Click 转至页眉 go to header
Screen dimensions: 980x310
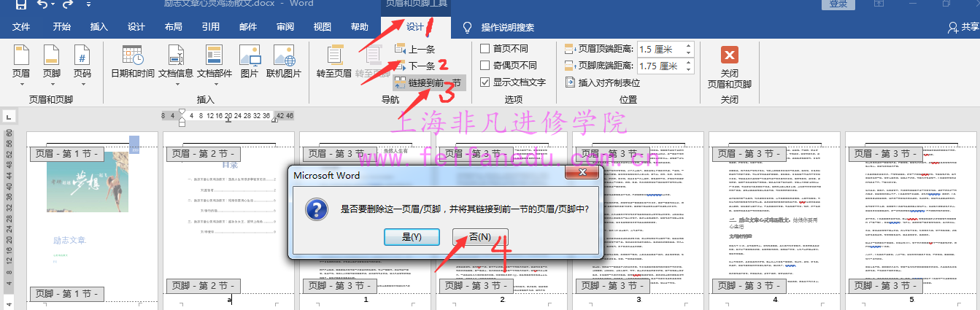[x=334, y=62]
